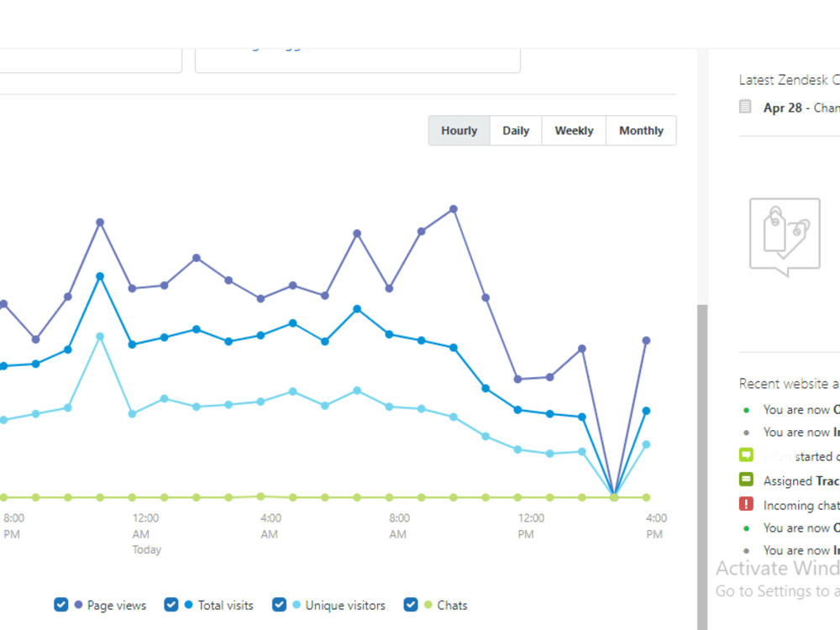The width and height of the screenshot is (840, 630).
Task: Click the vertical scrollbar thumb
Action: [x=702, y=467]
